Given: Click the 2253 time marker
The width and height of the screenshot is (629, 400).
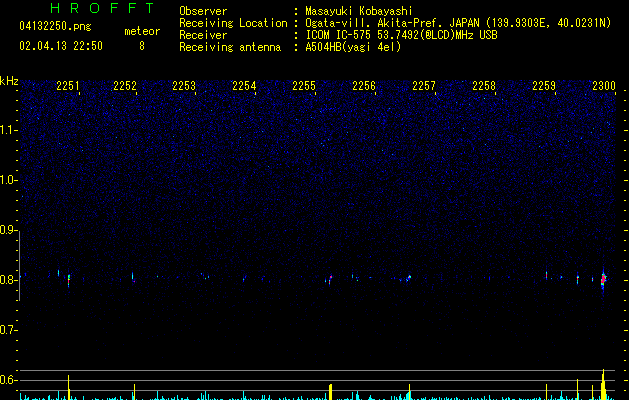Looking at the screenshot, I should (x=184, y=86).
